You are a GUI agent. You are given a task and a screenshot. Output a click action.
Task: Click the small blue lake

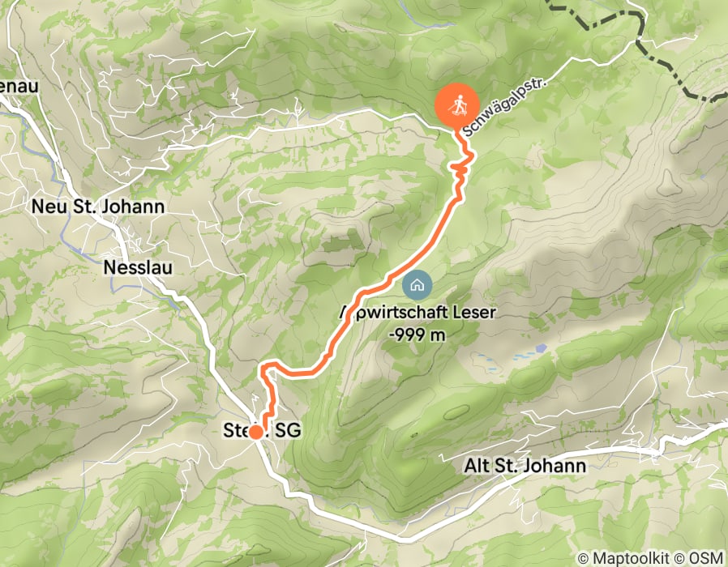[x=541, y=347]
